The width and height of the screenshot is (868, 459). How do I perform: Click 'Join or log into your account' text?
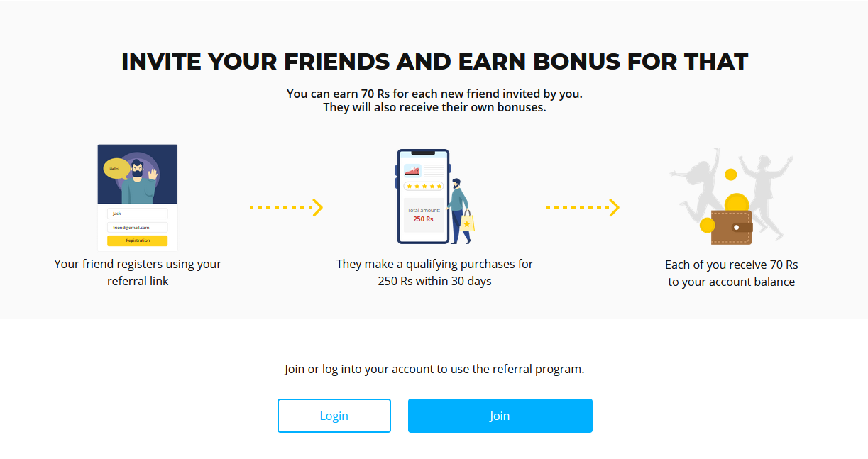tap(434, 369)
